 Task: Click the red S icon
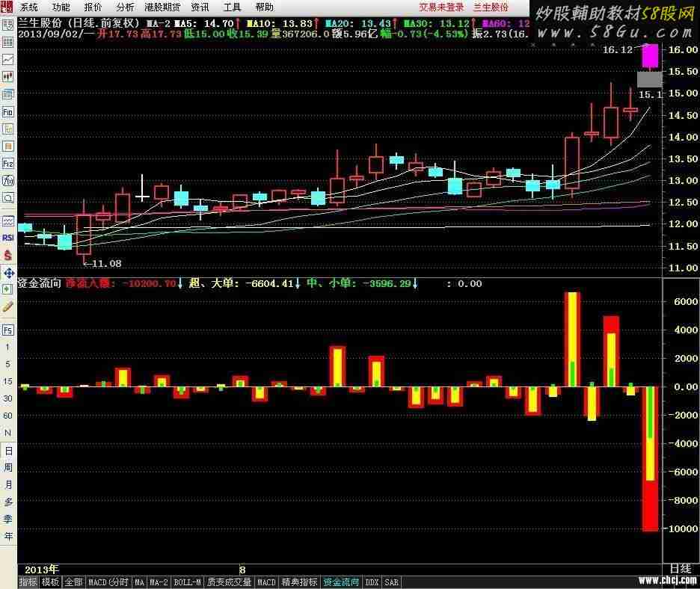coord(7,255)
